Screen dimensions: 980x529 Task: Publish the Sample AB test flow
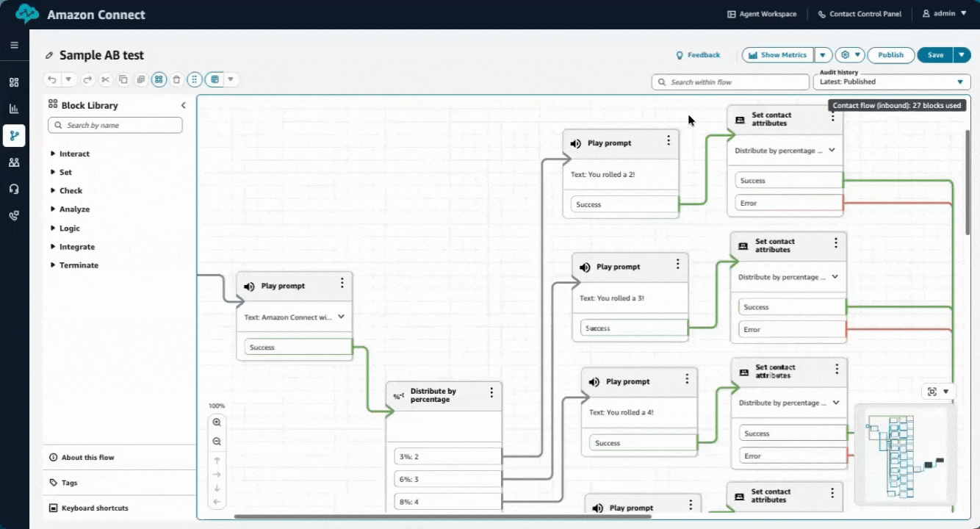tap(890, 55)
